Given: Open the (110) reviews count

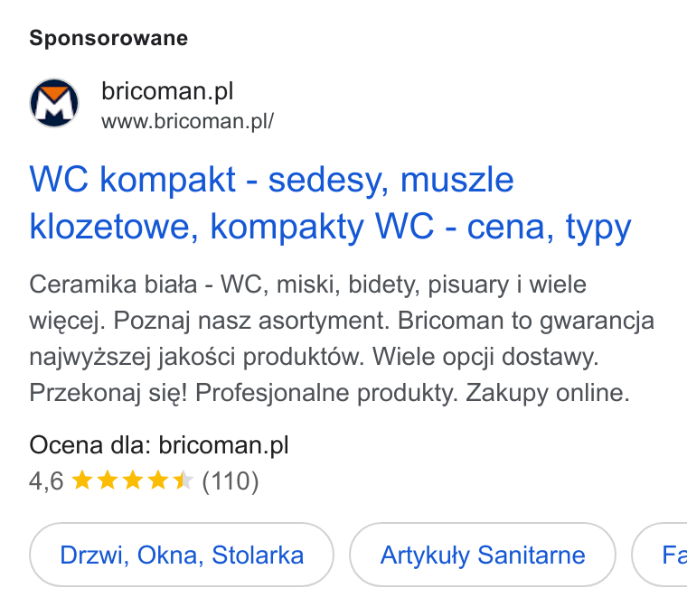Looking at the screenshot, I should tap(231, 481).
